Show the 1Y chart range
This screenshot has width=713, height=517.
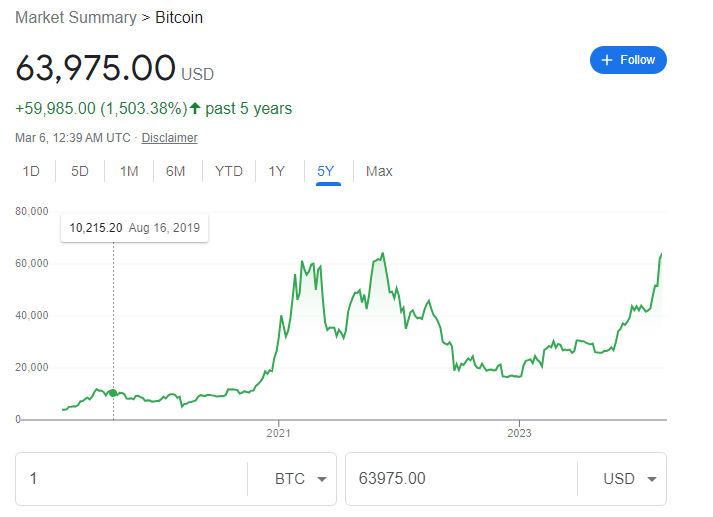pyautogui.click(x=277, y=171)
